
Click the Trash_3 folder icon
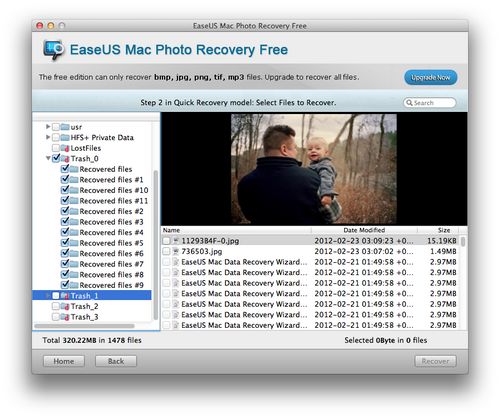click(65, 317)
